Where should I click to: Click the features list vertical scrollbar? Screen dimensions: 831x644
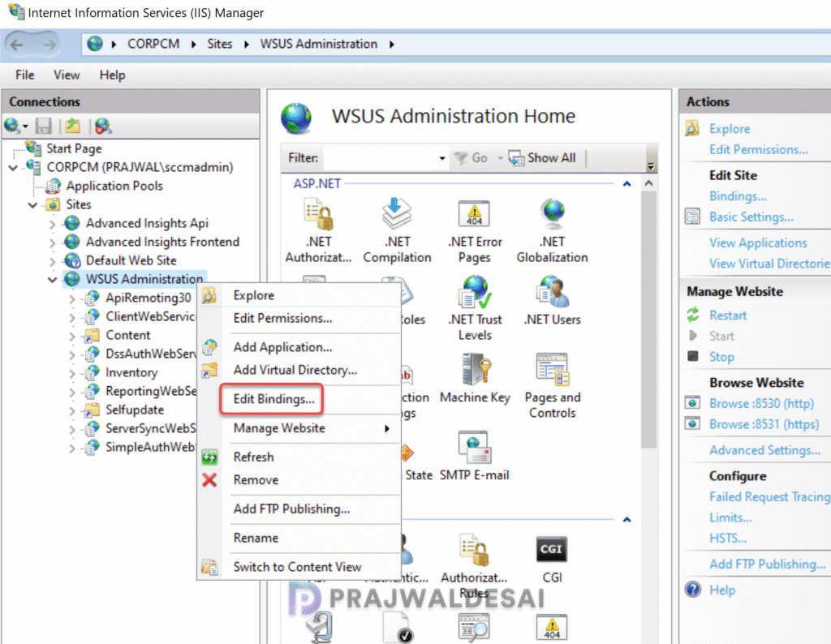tap(648, 320)
